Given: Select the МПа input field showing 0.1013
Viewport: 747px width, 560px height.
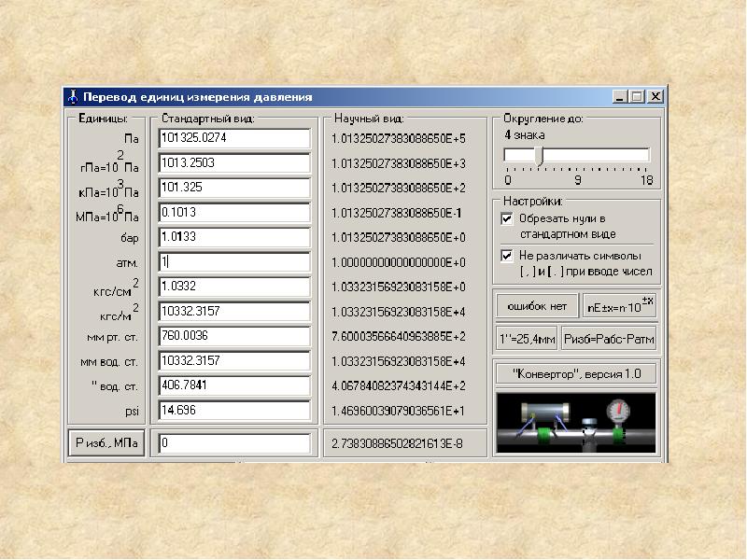Looking at the screenshot, I should pos(233,213).
